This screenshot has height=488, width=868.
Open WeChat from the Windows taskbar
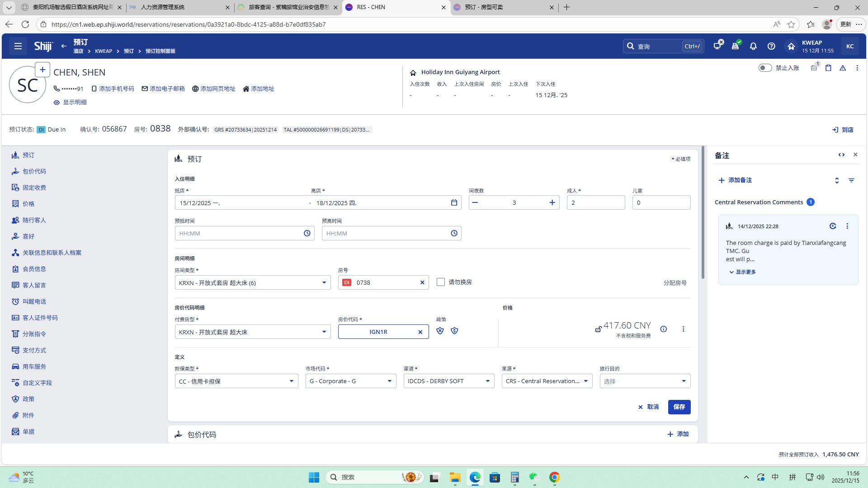(x=534, y=477)
